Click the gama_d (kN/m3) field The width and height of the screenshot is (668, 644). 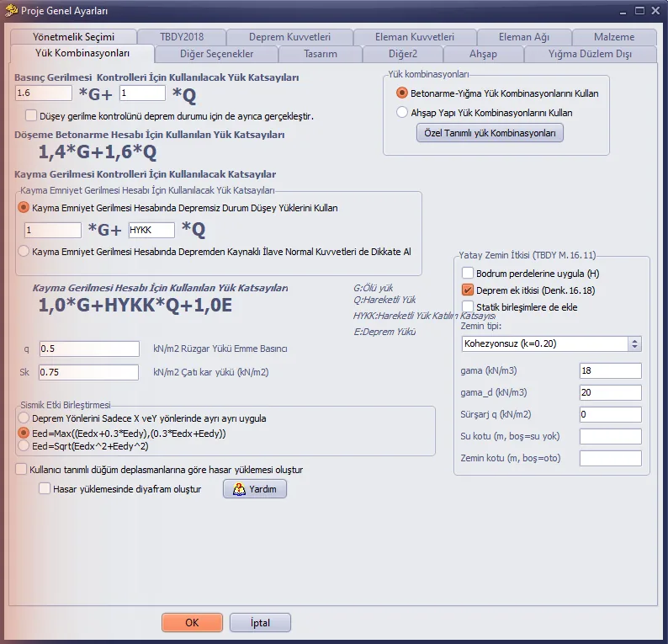610,392
